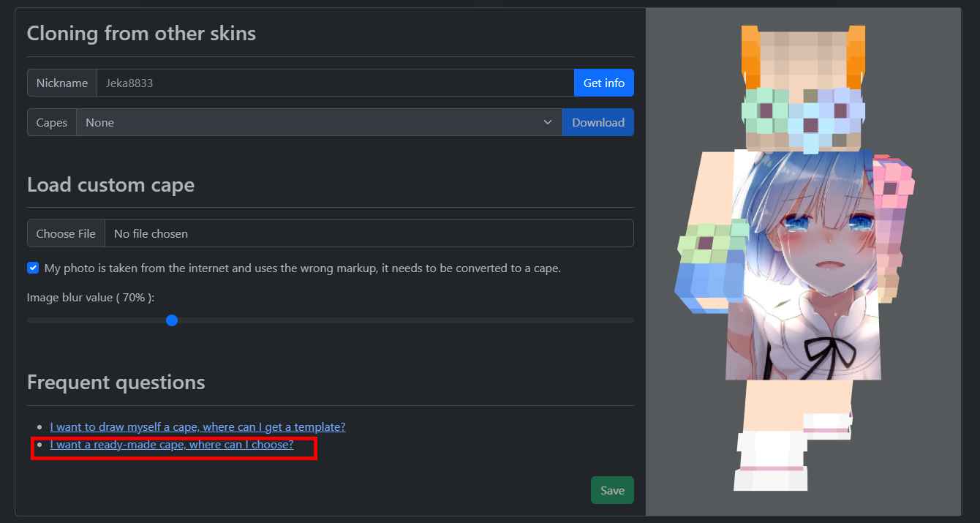This screenshot has height=523, width=980.
Task: Click the Nickname input field
Action: [335, 83]
